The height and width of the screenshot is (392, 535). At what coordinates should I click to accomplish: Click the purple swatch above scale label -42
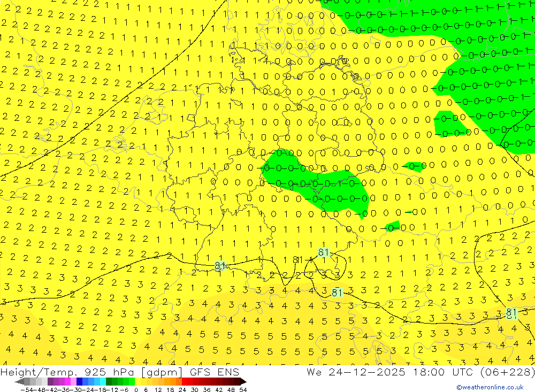click(50, 381)
